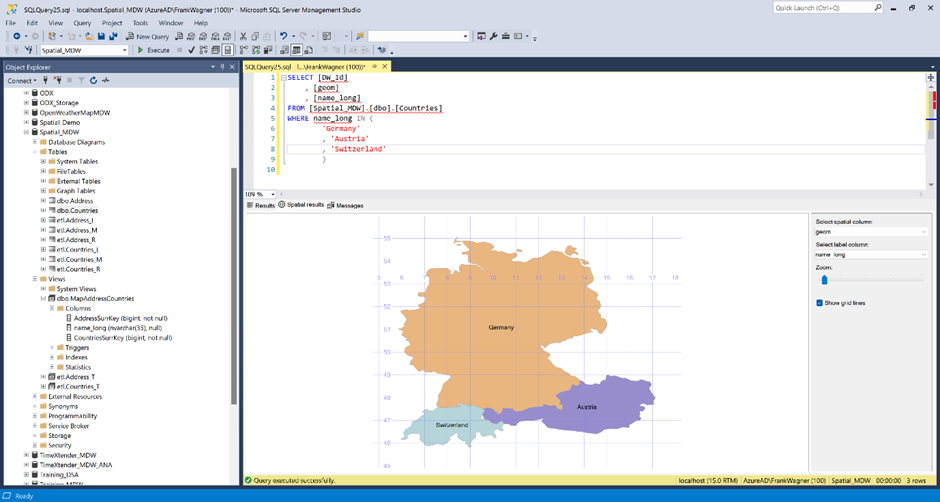940x502 pixels.
Task: Click the Toolbox icon in toolbar
Action: 505,37
